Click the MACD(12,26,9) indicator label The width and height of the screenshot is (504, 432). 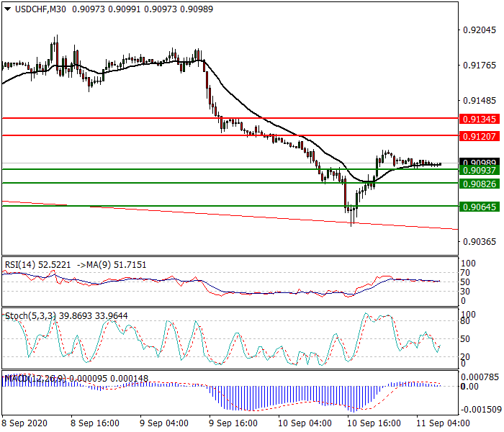(35, 379)
